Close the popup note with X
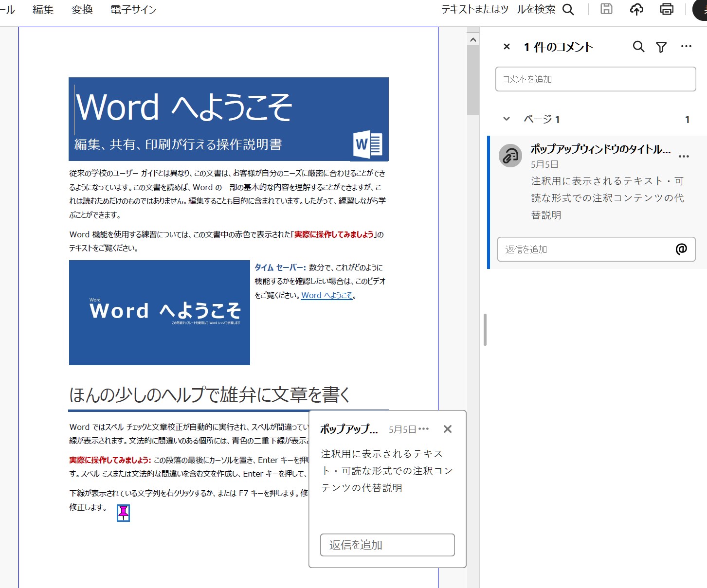The width and height of the screenshot is (707, 588). click(448, 429)
